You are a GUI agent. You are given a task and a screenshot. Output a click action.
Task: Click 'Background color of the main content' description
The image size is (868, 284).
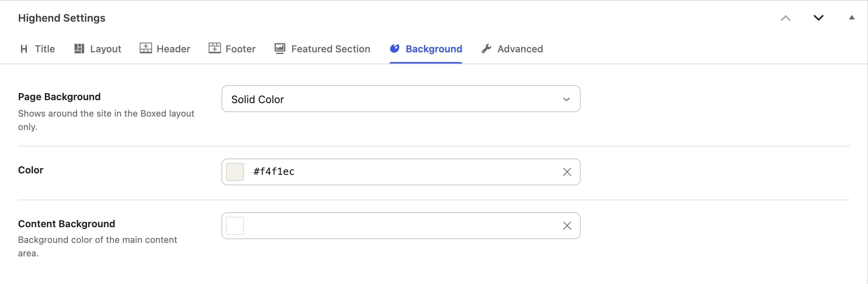pos(97,246)
